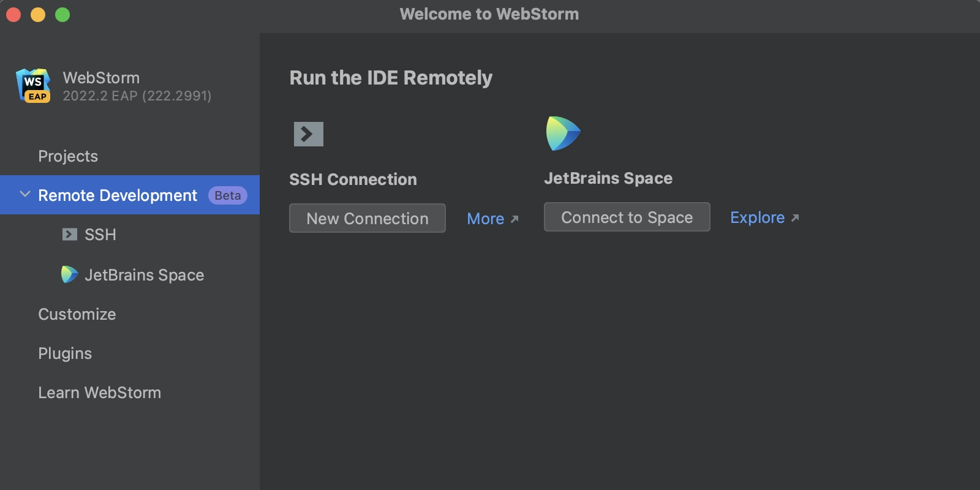Viewport: 980px width, 490px height.
Task: Click the arrow icon beside Explore link
Action: click(795, 218)
